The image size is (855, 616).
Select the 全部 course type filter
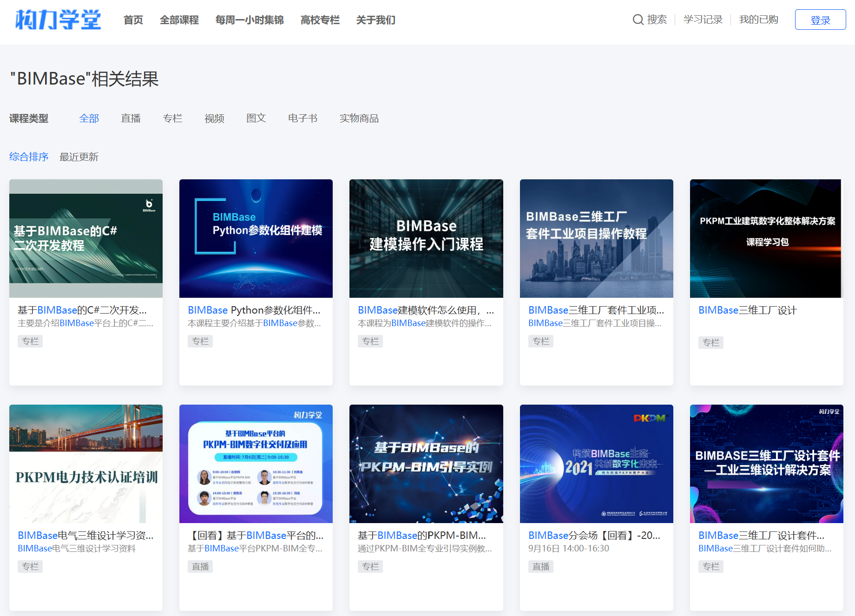pos(89,118)
